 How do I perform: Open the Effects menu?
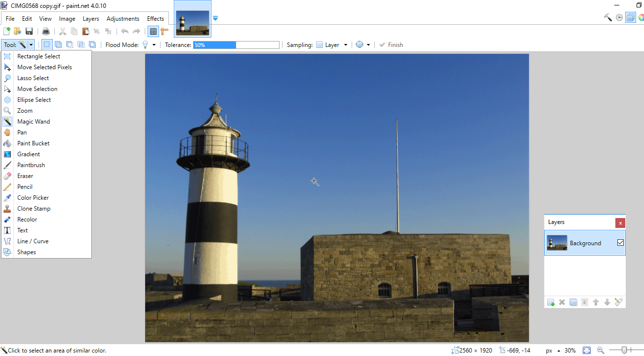point(156,18)
